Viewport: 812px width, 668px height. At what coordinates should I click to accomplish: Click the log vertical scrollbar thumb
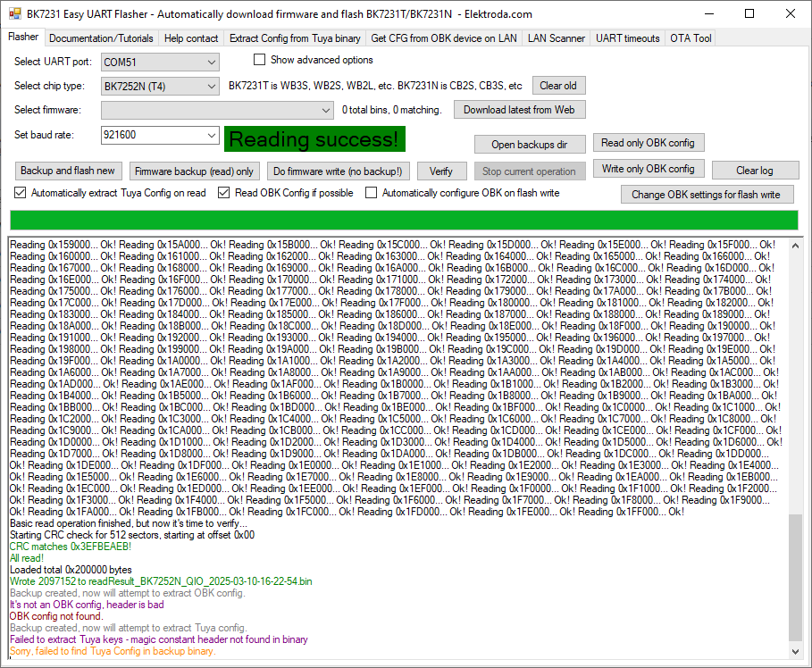coord(795,578)
